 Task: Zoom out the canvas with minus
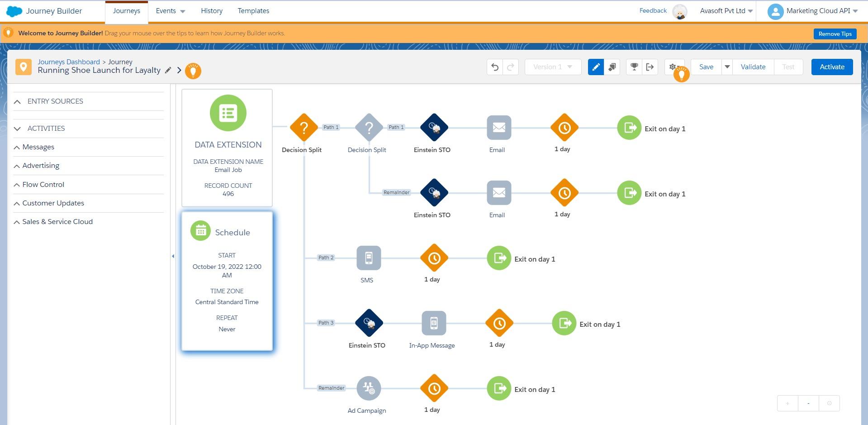point(808,403)
